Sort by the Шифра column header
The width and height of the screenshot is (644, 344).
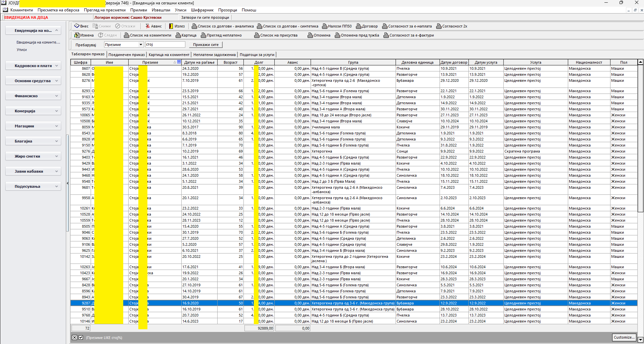pos(81,62)
